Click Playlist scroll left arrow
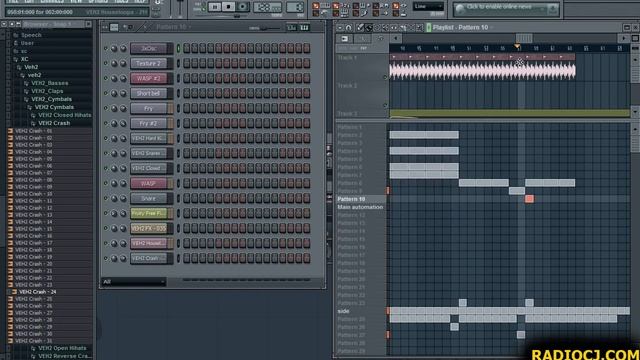Viewport: 640px width, 360px height. pyautogui.click(x=395, y=38)
